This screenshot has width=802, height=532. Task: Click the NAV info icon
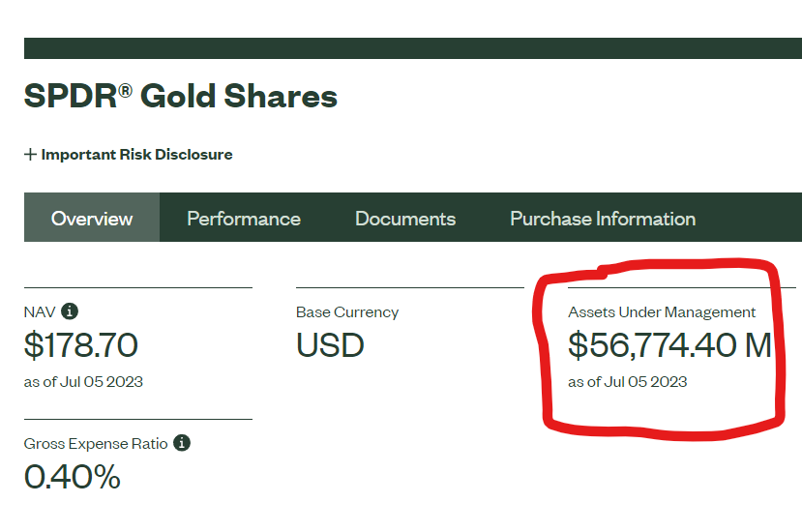(70, 311)
